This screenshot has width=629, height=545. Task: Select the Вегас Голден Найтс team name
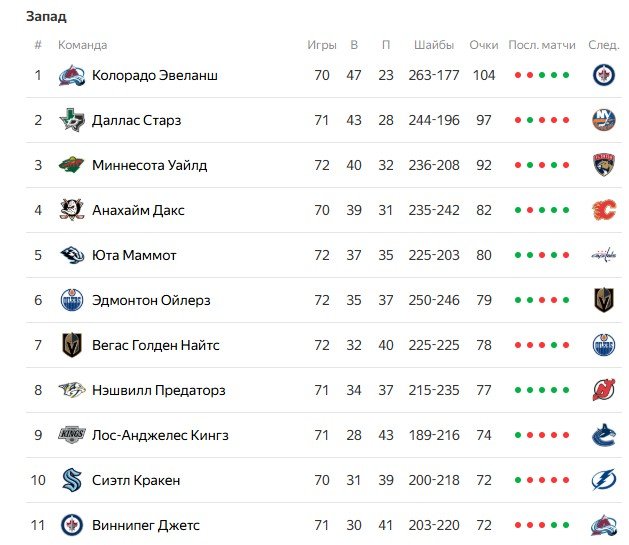(155, 345)
